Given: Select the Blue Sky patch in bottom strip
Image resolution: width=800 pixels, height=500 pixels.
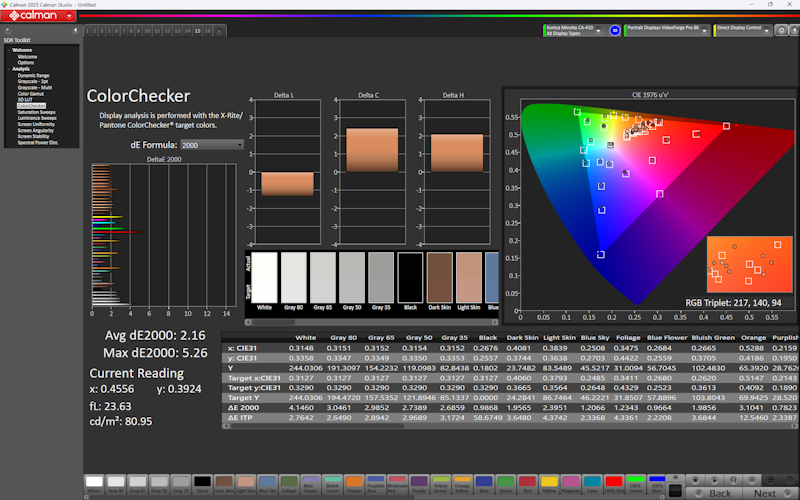Looking at the screenshot, I should 267,485.
